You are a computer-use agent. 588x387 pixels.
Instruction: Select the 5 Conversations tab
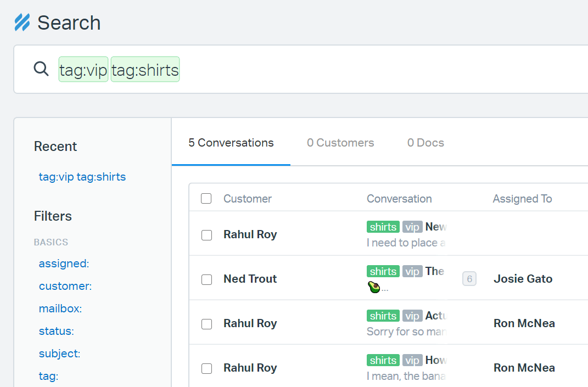(x=231, y=143)
